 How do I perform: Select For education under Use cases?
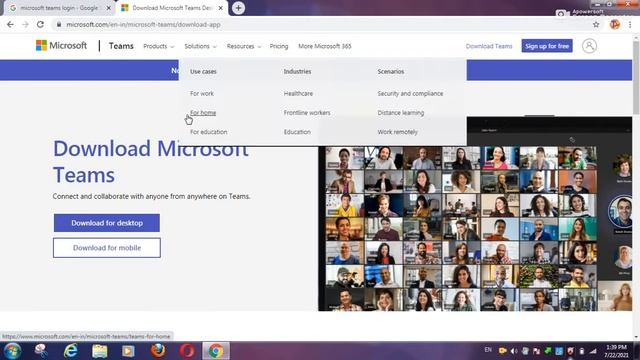(209, 132)
